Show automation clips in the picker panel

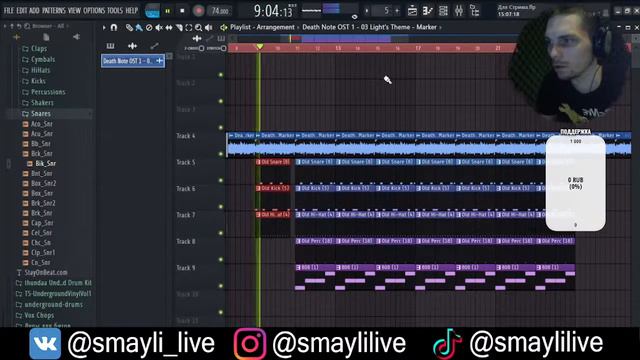click(x=154, y=46)
